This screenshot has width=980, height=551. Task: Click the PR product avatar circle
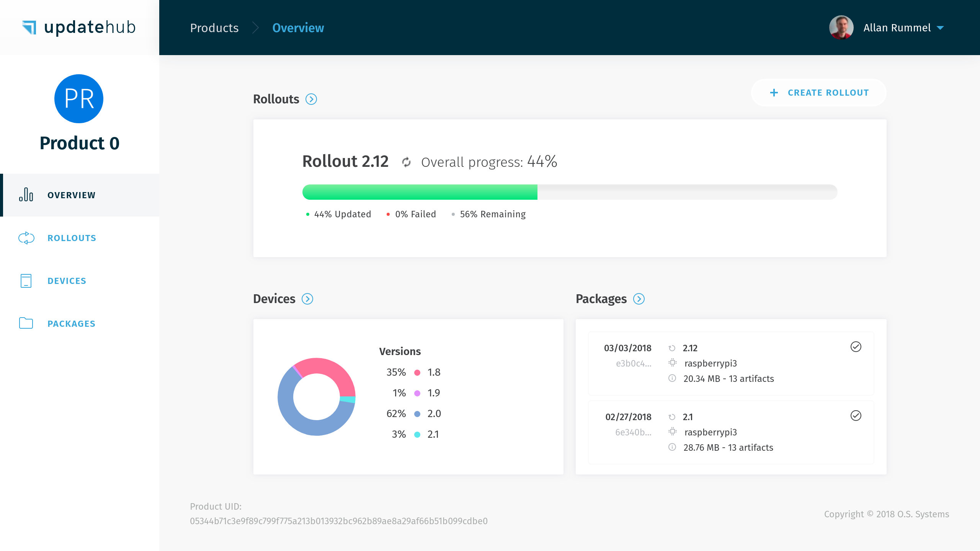point(79,98)
